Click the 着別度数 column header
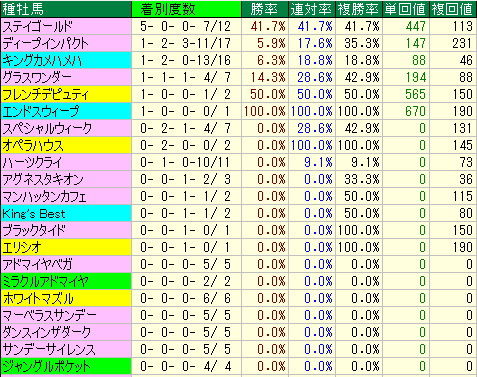 coord(186,9)
